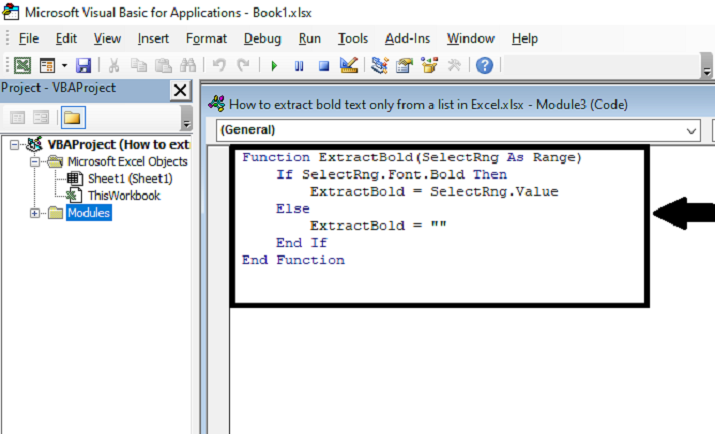The height and width of the screenshot is (434, 715).
Task: Click the Save floppy disk icon
Action: pyautogui.click(x=83, y=66)
